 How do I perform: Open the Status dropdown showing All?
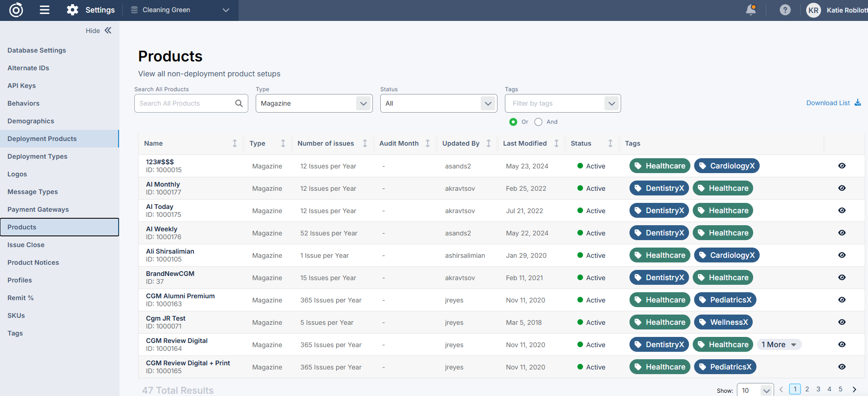(438, 103)
